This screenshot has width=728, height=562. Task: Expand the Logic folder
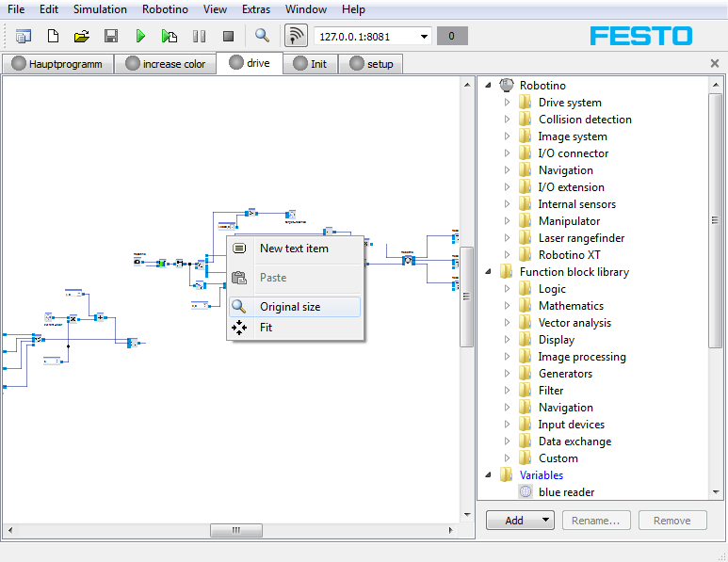click(507, 289)
